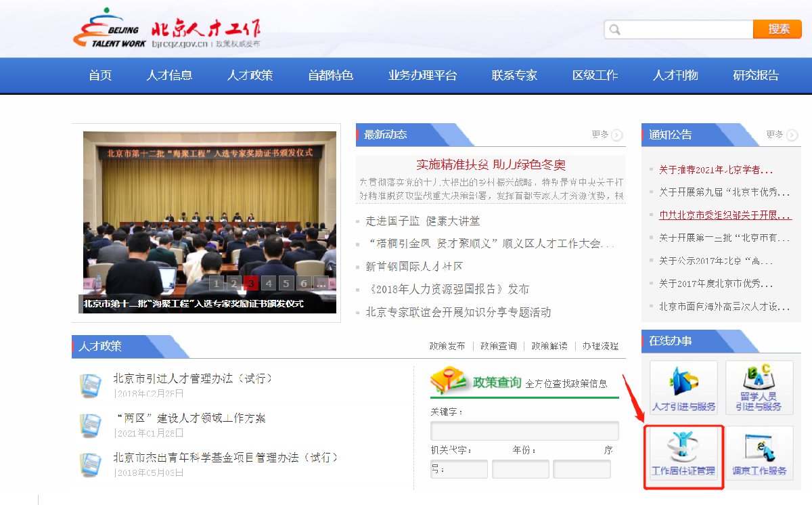Click the document icon beside 杰出青年科学基金项目管理办法
Image resolution: width=812 pixels, height=505 pixels.
pos(90,464)
